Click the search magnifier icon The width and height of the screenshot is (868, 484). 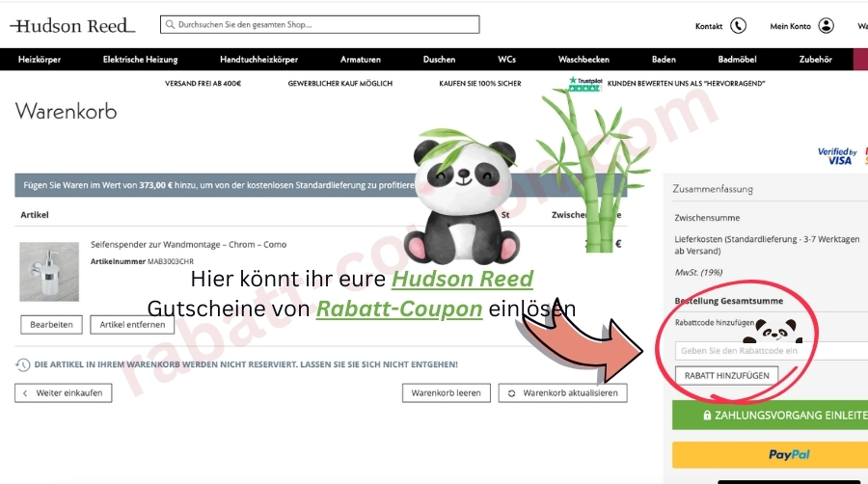pos(170,25)
